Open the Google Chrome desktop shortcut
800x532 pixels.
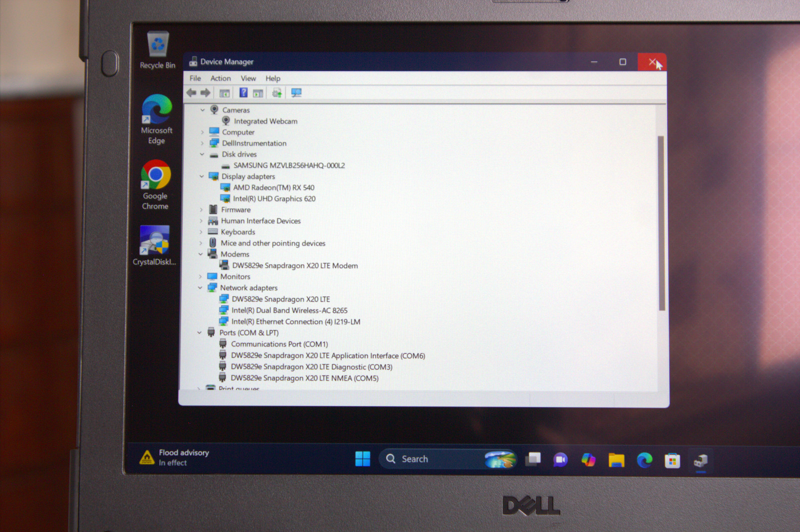(x=155, y=185)
